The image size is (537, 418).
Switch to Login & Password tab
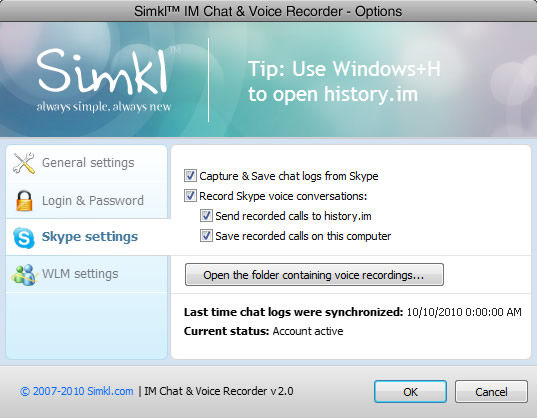coord(87,201)
